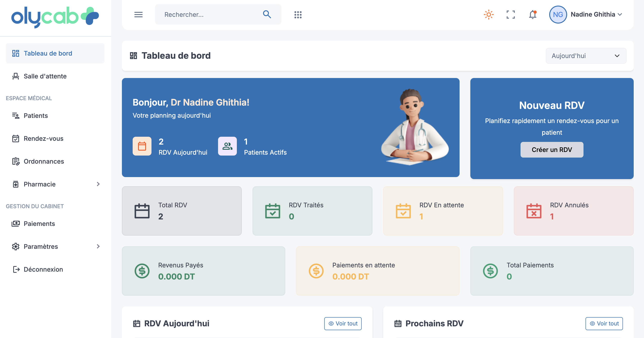Open the Aujourd'hui period dropdown
644x338 pixels.
pos(586,56)
